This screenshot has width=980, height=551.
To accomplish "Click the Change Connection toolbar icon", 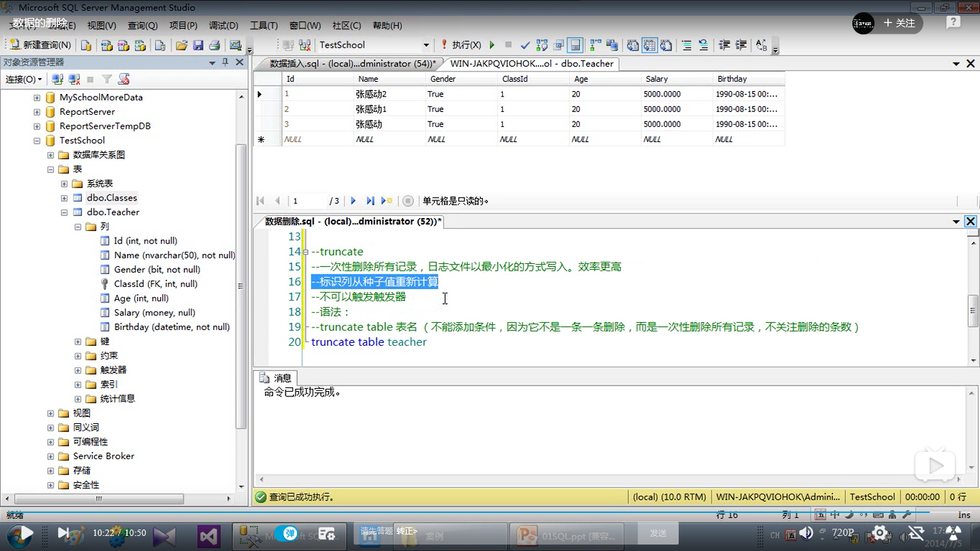I will [304, 44].
